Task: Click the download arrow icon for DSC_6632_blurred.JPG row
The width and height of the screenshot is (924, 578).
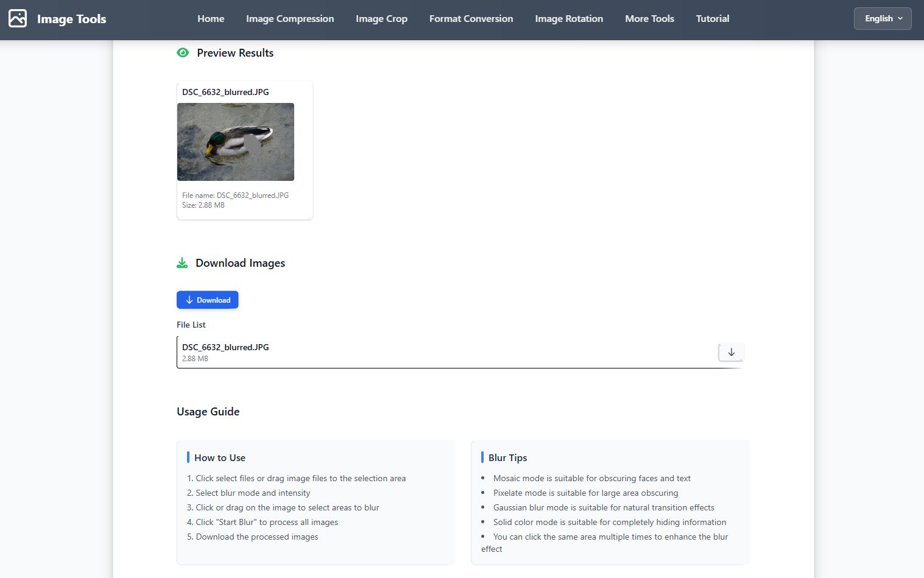Action: point(732,352)
